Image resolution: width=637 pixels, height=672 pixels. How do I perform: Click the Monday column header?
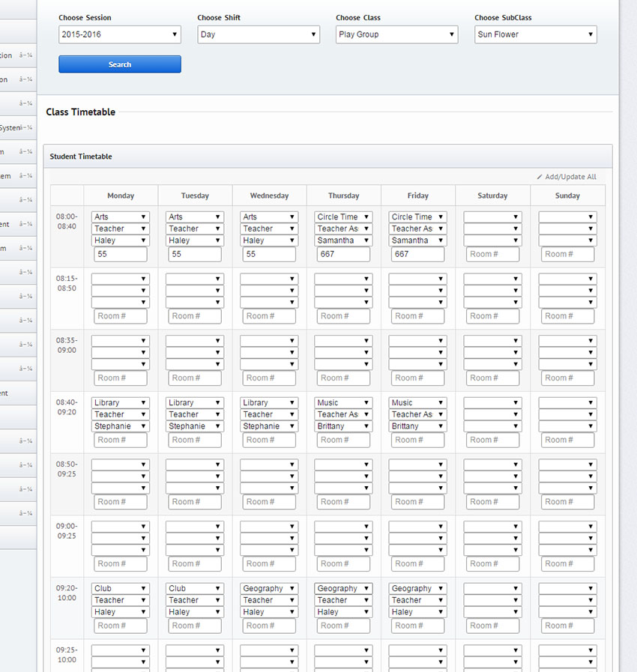(121, 196)
